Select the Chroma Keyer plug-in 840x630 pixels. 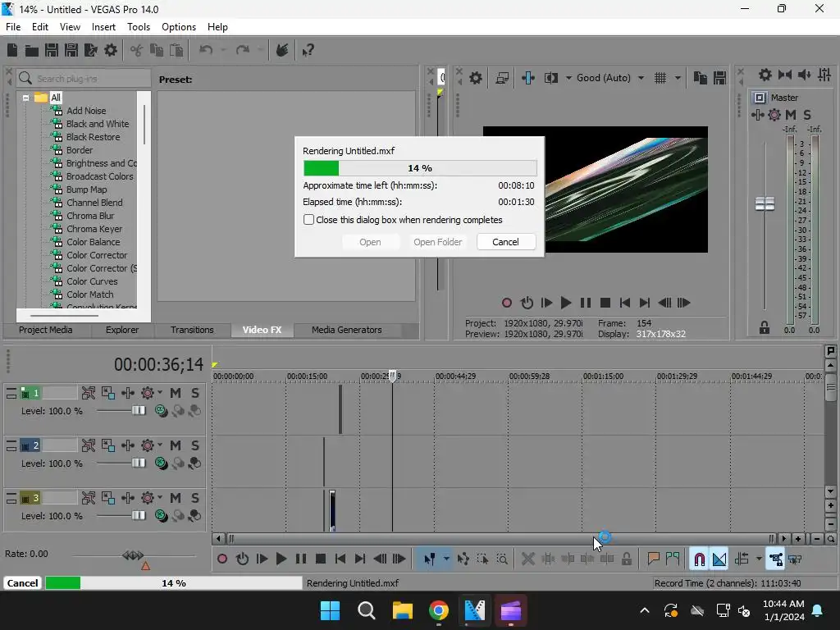(94, 229)
